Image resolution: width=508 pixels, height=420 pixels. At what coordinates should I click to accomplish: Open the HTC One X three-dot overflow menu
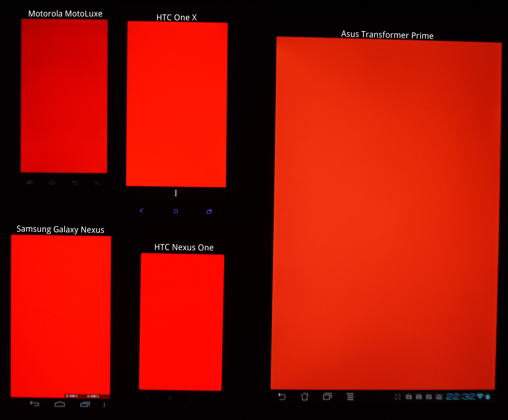point(176,193)
